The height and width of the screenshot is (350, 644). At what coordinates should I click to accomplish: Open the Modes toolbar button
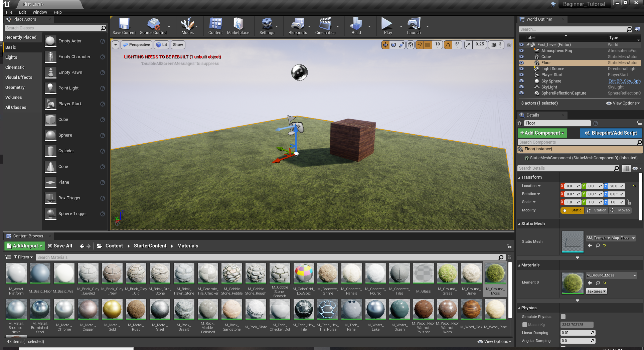pyautogui.click(x=187, y=26)
